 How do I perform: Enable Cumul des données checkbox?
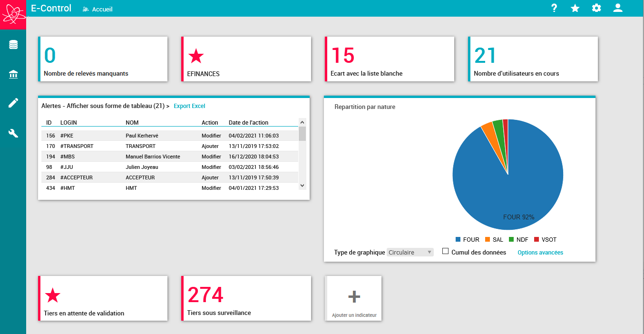tap(446, 251)
